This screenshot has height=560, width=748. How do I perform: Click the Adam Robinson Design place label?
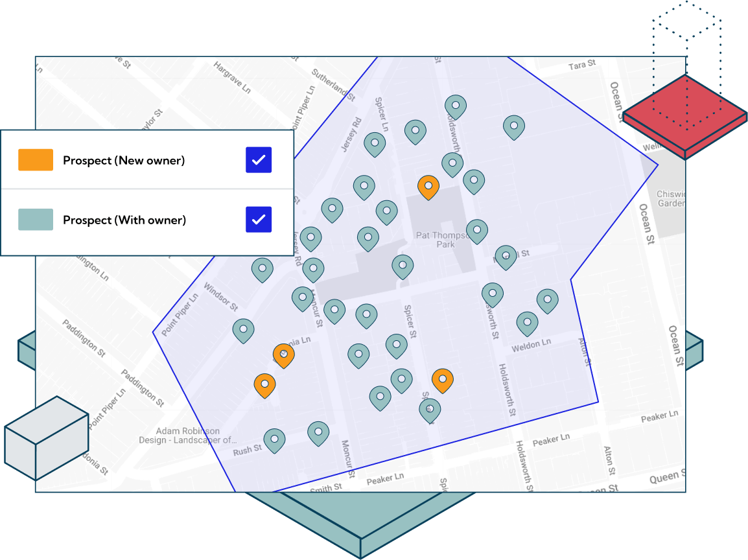tap(187, 436)
